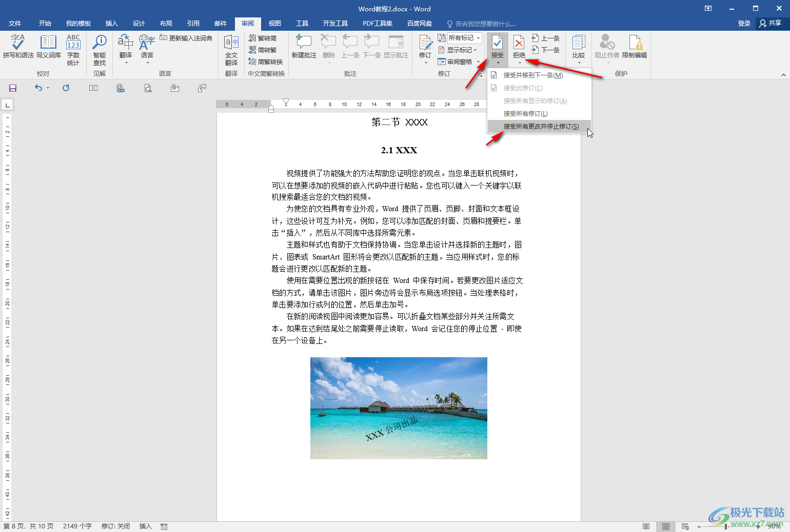The width and height of the screenshot is (790, 532).
Task: Click the 2.1 XXX heading text
Action: click(x=399, y=150)
